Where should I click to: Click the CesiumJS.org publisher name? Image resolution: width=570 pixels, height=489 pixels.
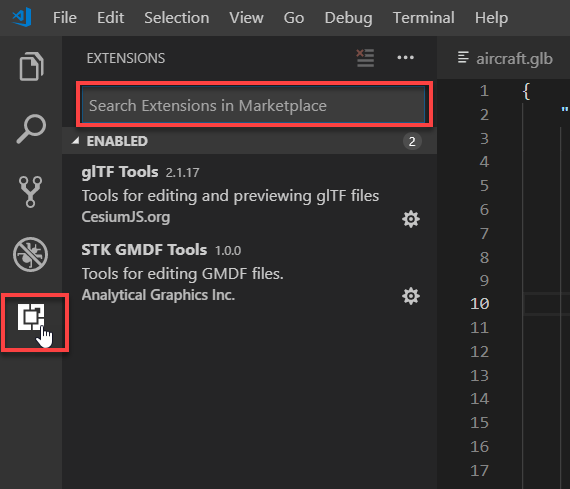tap(126, 217)
